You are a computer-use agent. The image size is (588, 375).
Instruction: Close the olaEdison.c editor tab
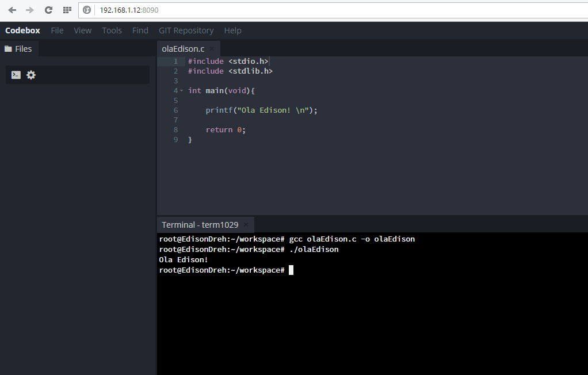tap(212, 49)
